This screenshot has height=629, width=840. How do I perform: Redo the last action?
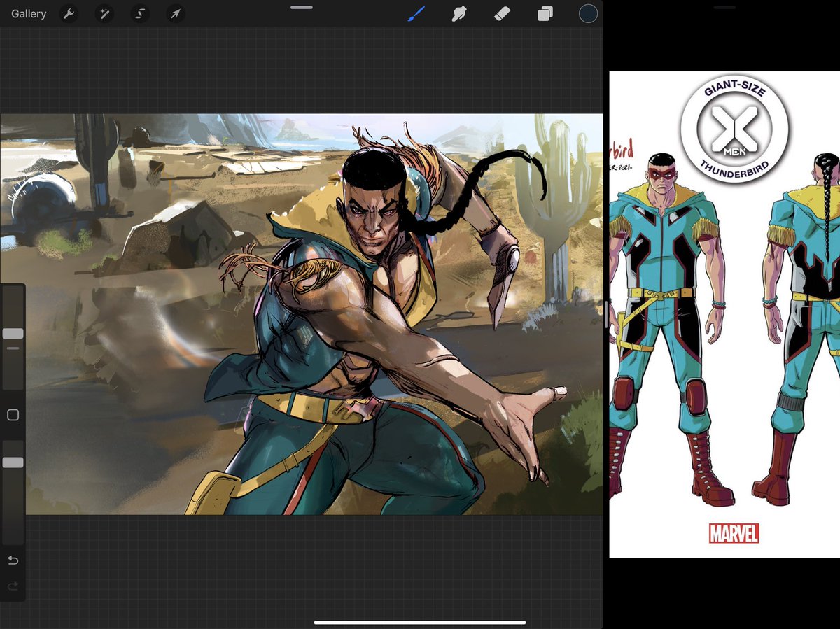(13, 586)
